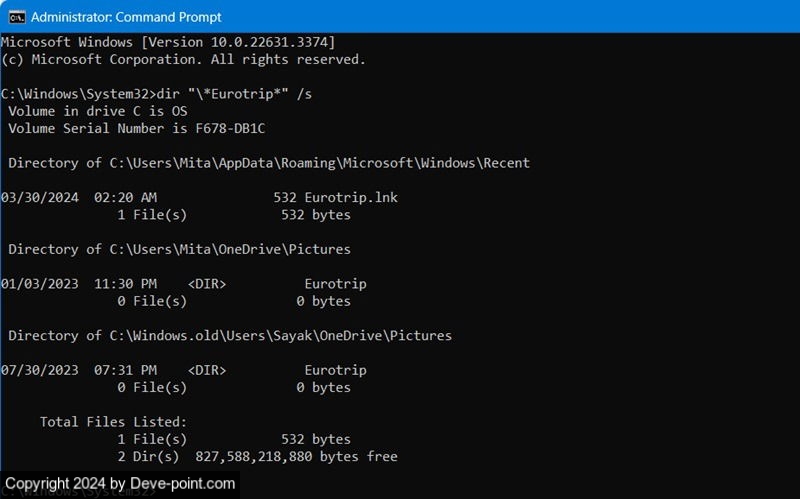Click the Eurotrip folder dated 11:30 PM
This screenshot has width=800, height=499.
[335, 284]
